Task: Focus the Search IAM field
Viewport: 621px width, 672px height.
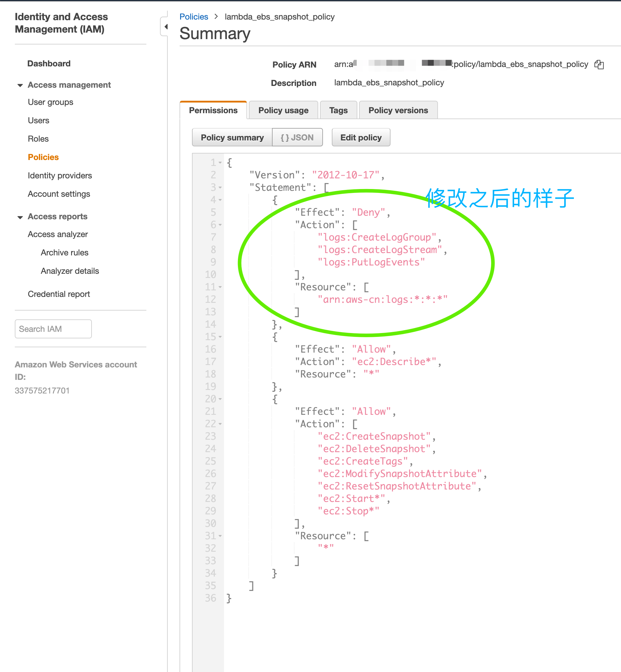Action: [x=53, y=329]
